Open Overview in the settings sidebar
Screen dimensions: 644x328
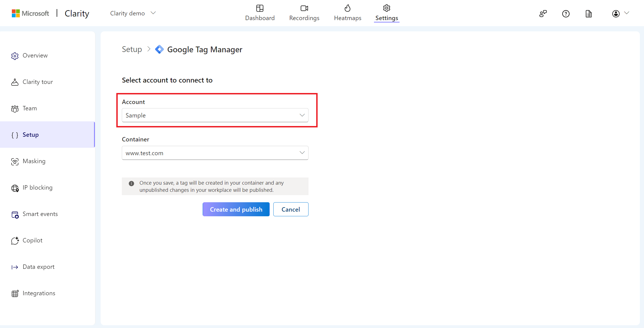(48, 56)
